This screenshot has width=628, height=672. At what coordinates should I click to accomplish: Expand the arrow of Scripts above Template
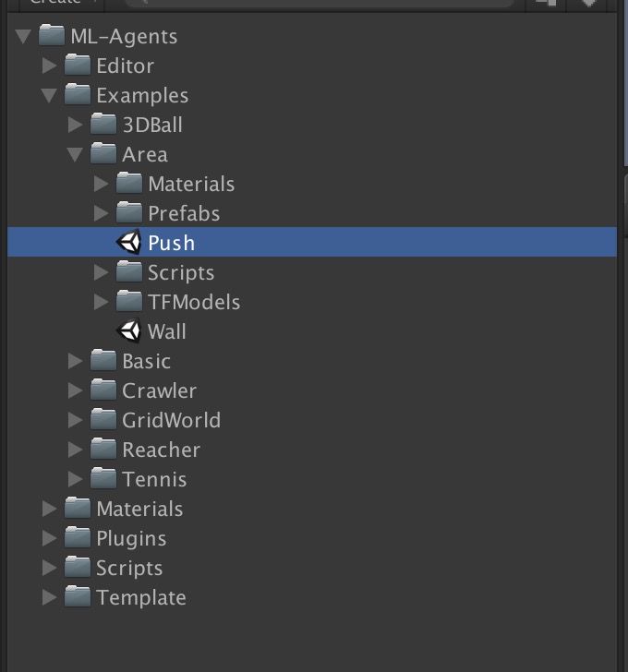pyautogui.click(x=50, y=569)
